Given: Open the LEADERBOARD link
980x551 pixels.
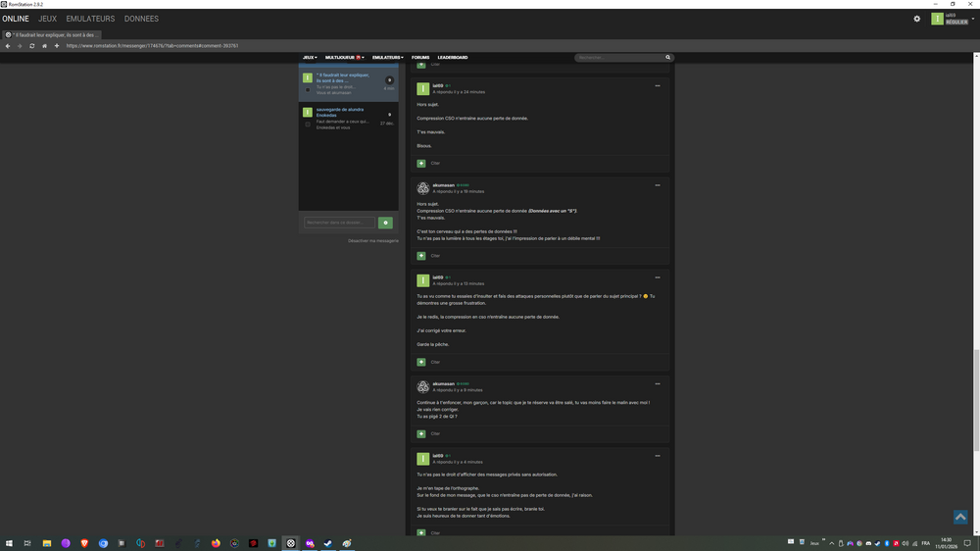Looking at the screenshot, I should (453, 58).
